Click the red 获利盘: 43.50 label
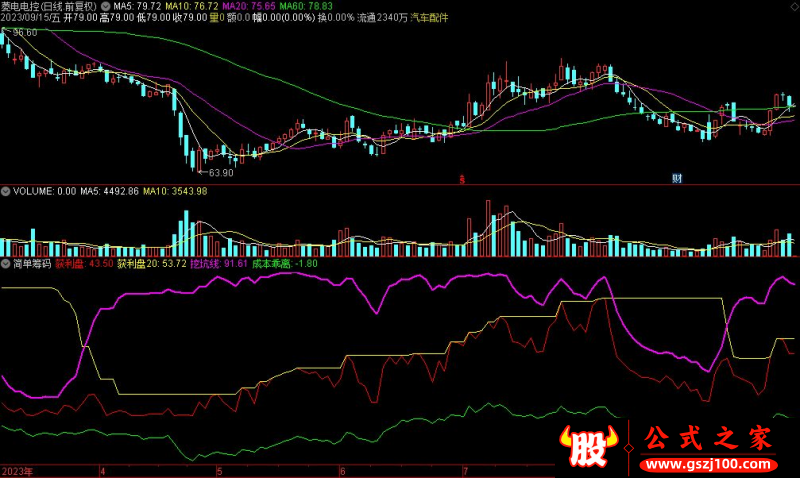The width and height of the screenshot is (800, 478). pyautogui.click(x=84, y=264)
